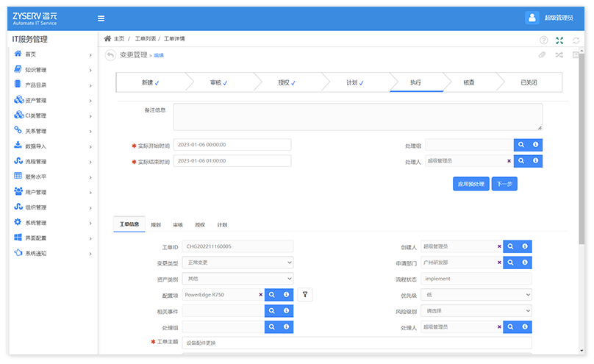Clear the 创建人 value with x
Screen dimensions: 594x364
[499, 246]
